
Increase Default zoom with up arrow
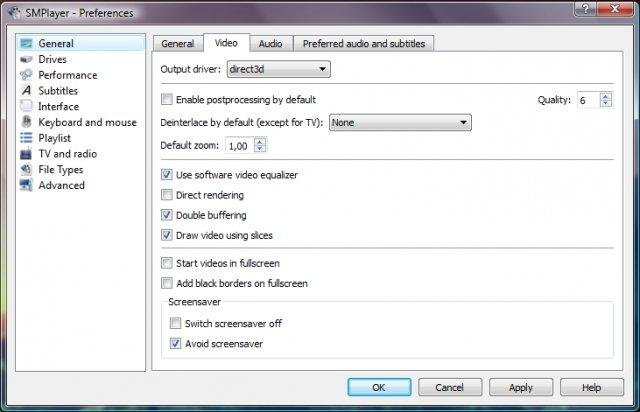(260, 142)
